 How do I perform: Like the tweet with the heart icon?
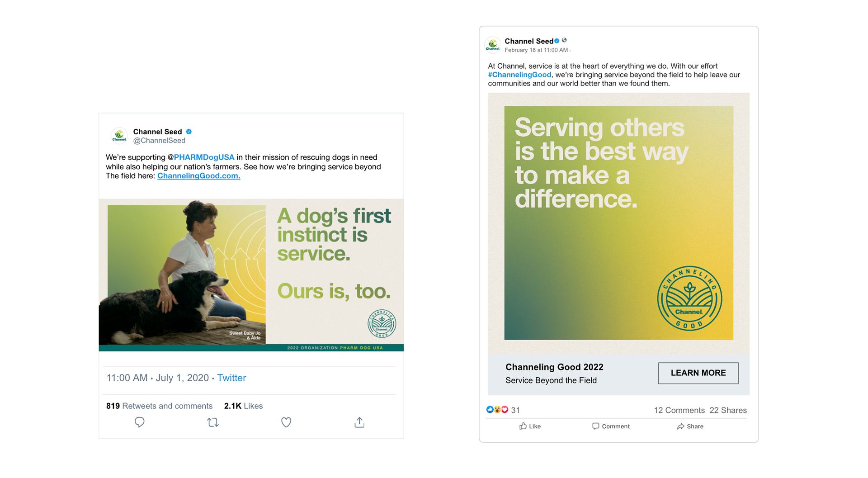coord(286,422)
